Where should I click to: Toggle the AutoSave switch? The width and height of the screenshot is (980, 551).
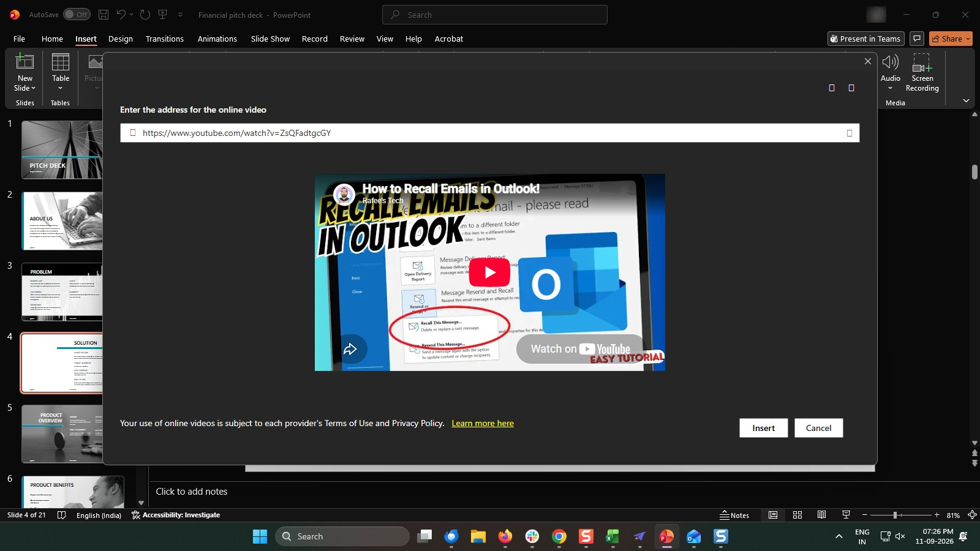(x=77, y=15)
